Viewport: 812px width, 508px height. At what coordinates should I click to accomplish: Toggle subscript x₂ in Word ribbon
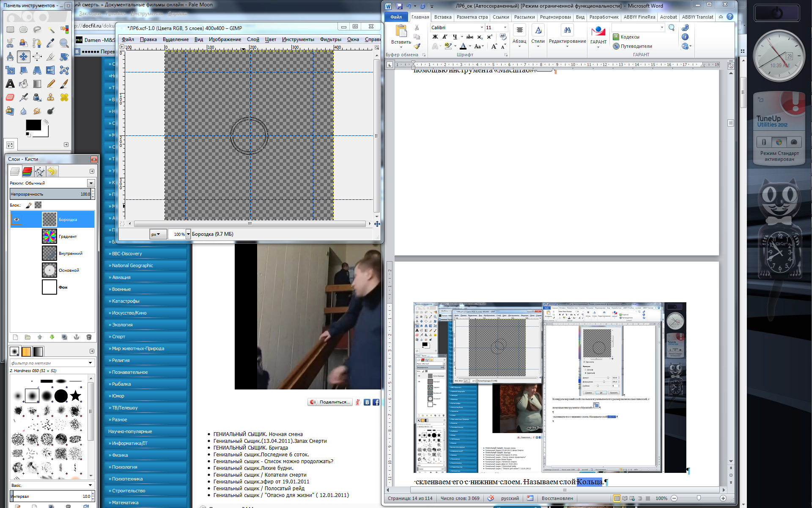coord(480,37)
